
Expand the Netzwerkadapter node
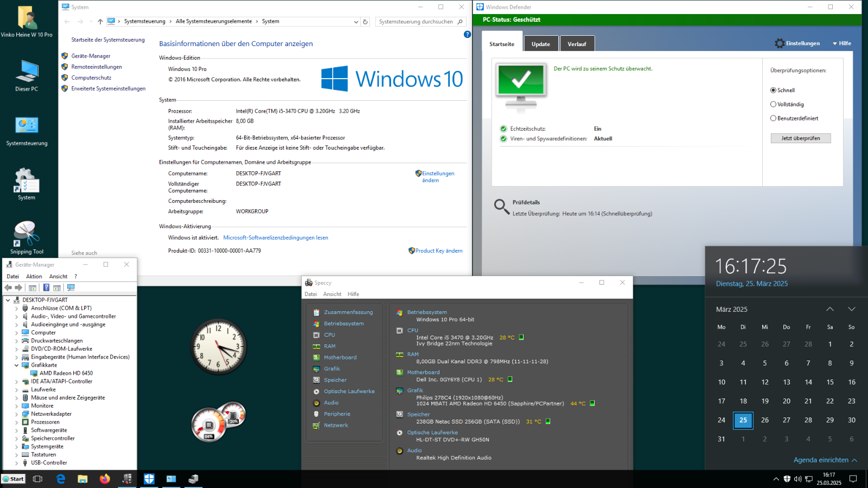click(16, 414)
